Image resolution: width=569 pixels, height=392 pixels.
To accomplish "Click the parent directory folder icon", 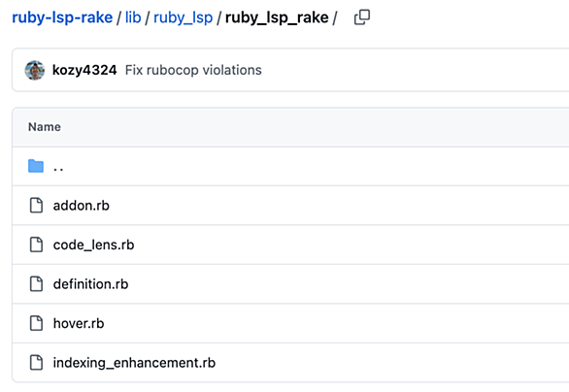I will 36,166.
